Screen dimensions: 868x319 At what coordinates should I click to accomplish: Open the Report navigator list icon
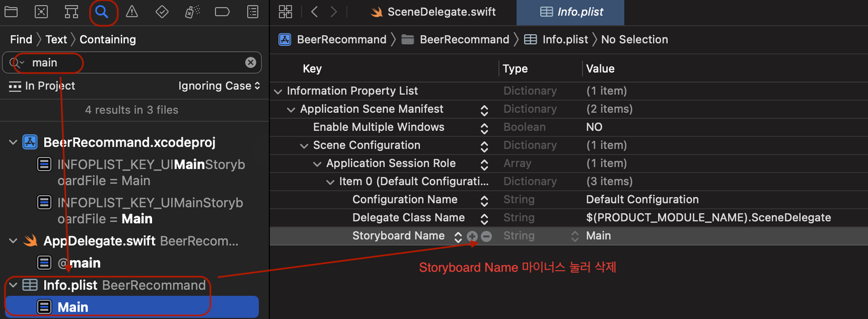(253, 11)
